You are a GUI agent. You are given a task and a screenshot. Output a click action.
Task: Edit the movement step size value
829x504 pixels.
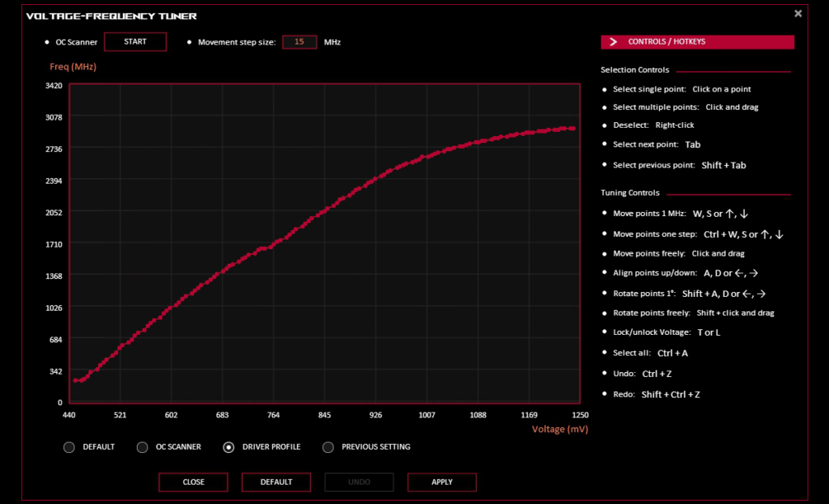pos(300,41)
